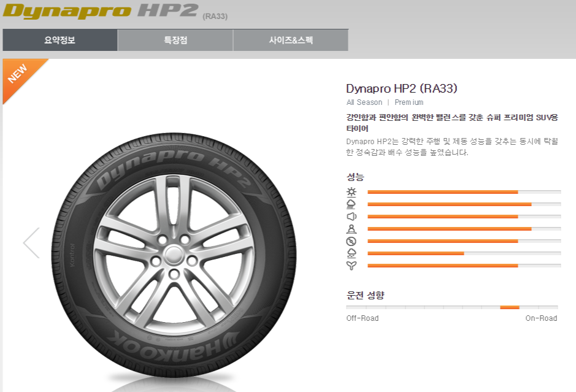Click the Dynapro HP2 tire image
The width and height of the screenshot is (576, 392).
[174, 255]
